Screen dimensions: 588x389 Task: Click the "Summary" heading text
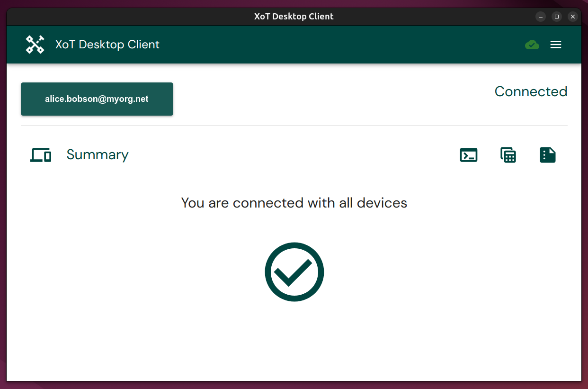[98, 155]
